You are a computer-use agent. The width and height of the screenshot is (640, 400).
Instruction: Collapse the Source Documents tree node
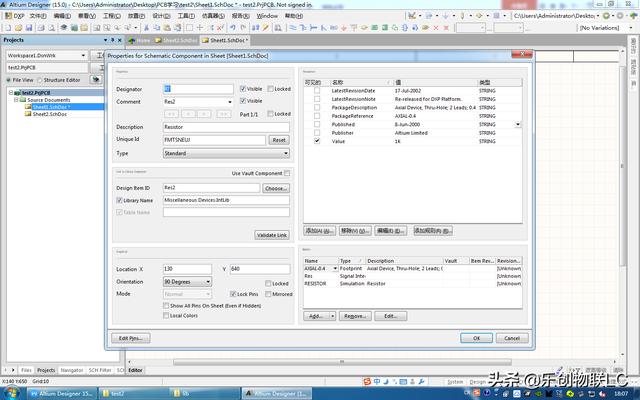(16, 100)
